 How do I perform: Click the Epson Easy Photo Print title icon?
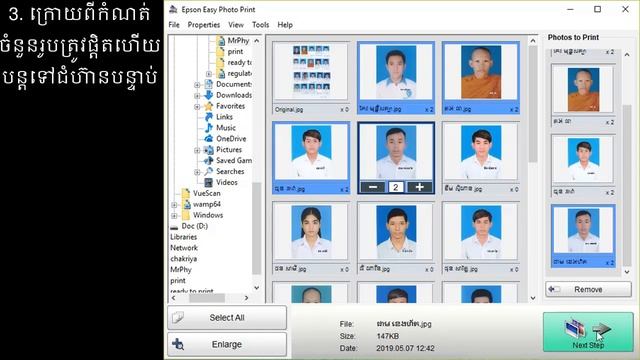click(173, 9)
